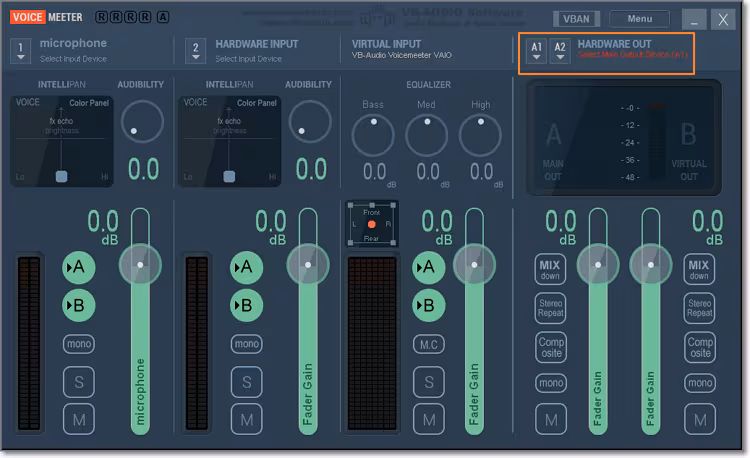Click the Virtual Input level meter
The width and height of the screenshot is (750, 458).
click(x=372, y=344)
